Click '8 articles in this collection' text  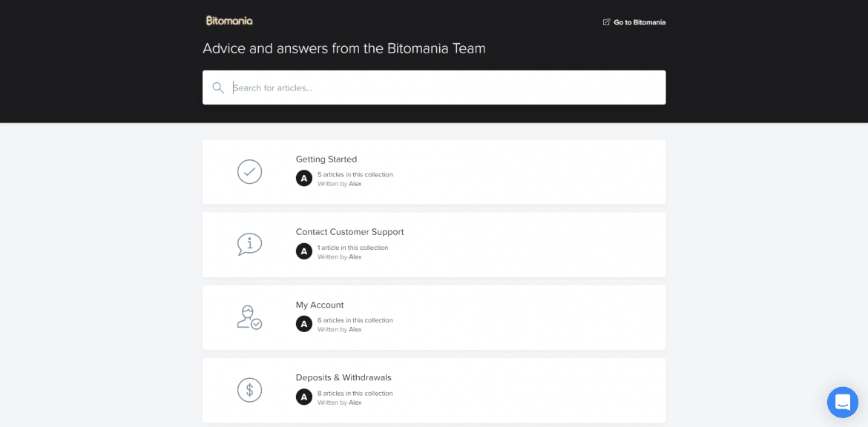tap(355, 394)
